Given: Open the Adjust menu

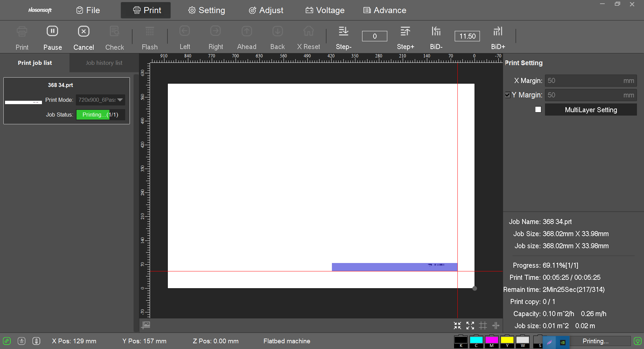Looking at the screenshot, I should coord(266,10).
